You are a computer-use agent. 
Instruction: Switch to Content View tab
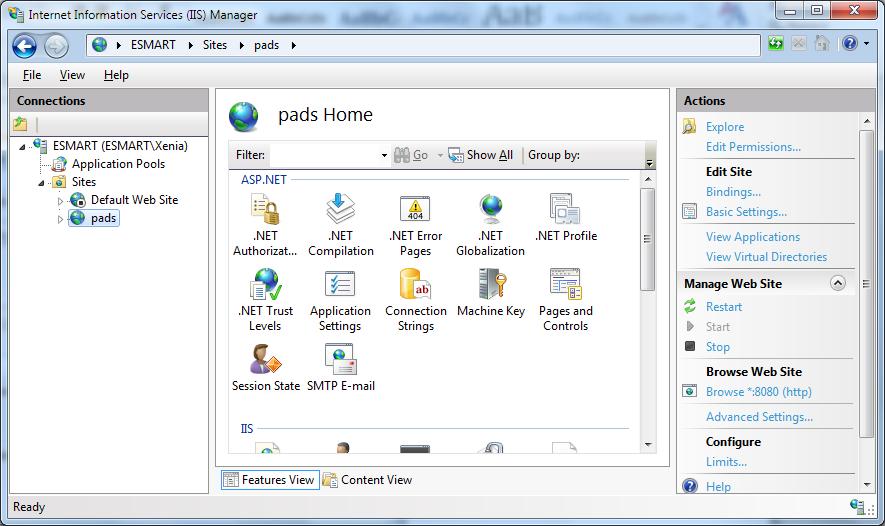pos(367,480)
